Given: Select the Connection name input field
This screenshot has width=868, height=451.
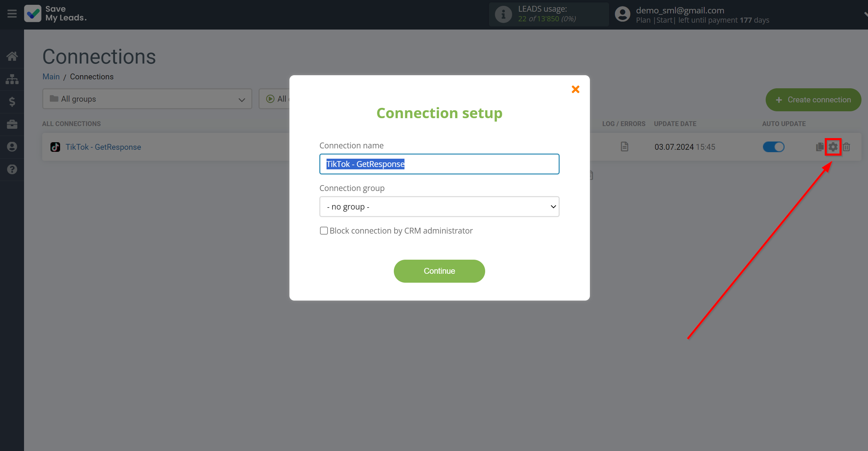Looking at the screenshot, I should coord(439,164).
